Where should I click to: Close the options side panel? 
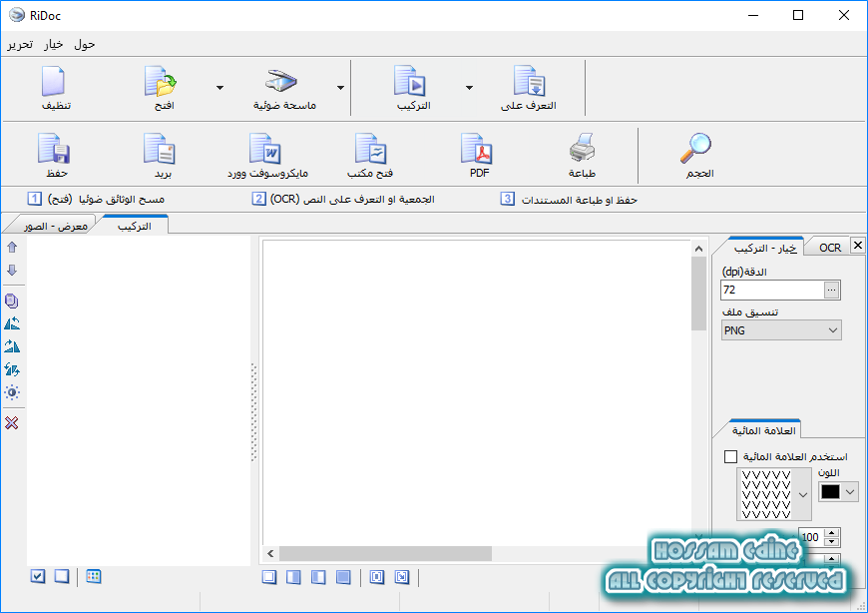pyautogui.click(x=857, y=245)
